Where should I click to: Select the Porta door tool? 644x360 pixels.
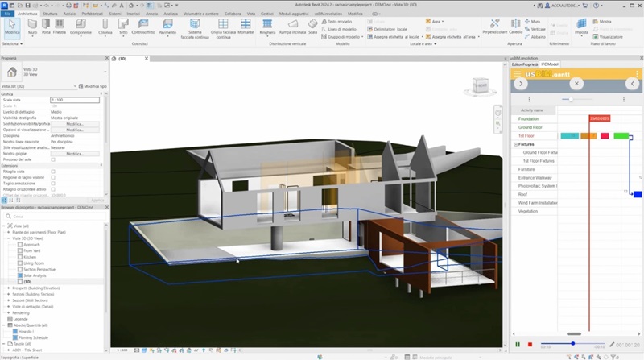coord(46,27)
